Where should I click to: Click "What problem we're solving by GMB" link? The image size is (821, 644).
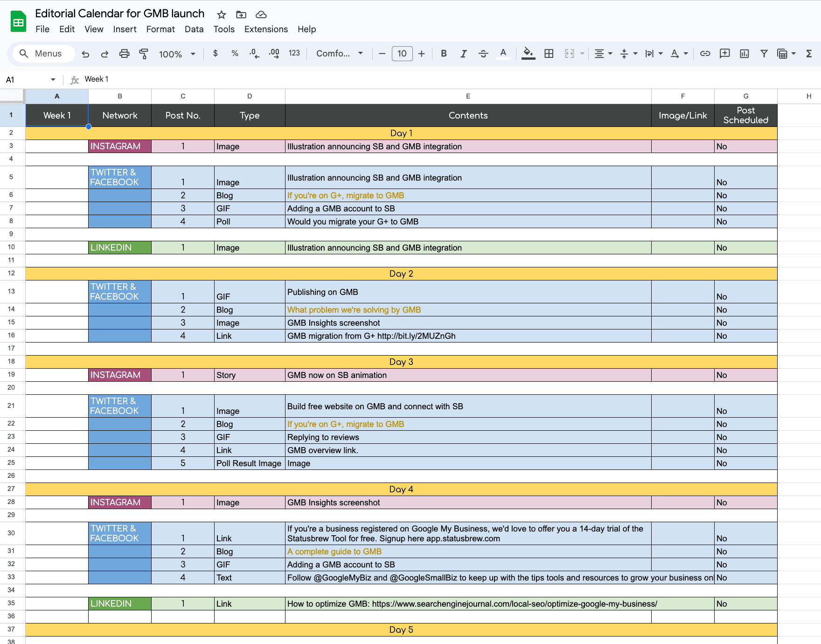pos(354,310)
